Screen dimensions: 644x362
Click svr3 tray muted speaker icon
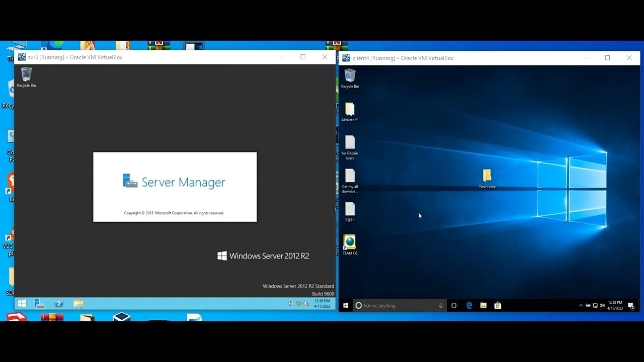point(306,304)
